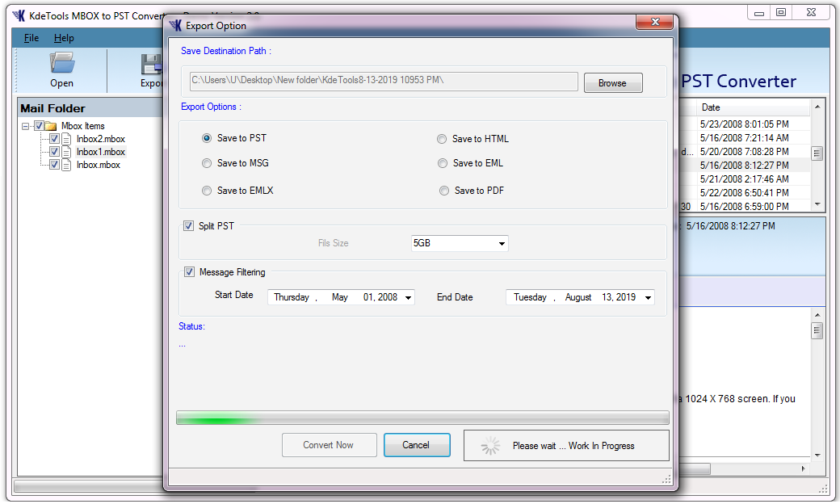Viewport: 840px width, 504px height.
Task: Select Save to MSG option
Action: (206, 163)
